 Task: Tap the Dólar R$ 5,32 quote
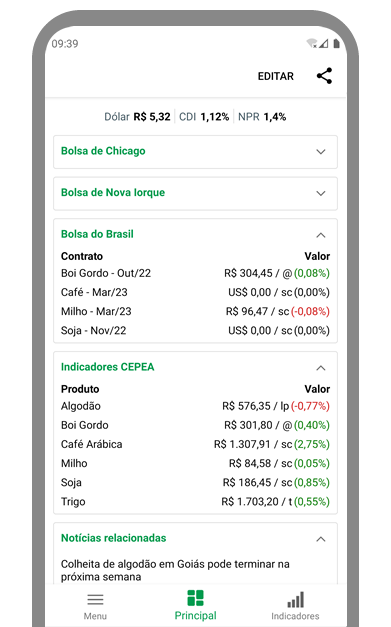point(137,117)
